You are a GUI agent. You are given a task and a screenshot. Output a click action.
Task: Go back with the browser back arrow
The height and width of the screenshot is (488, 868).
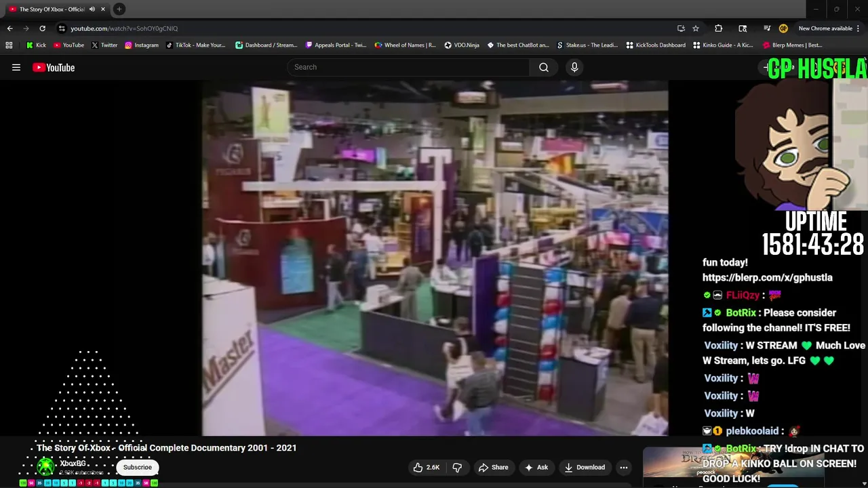point(9,28)
